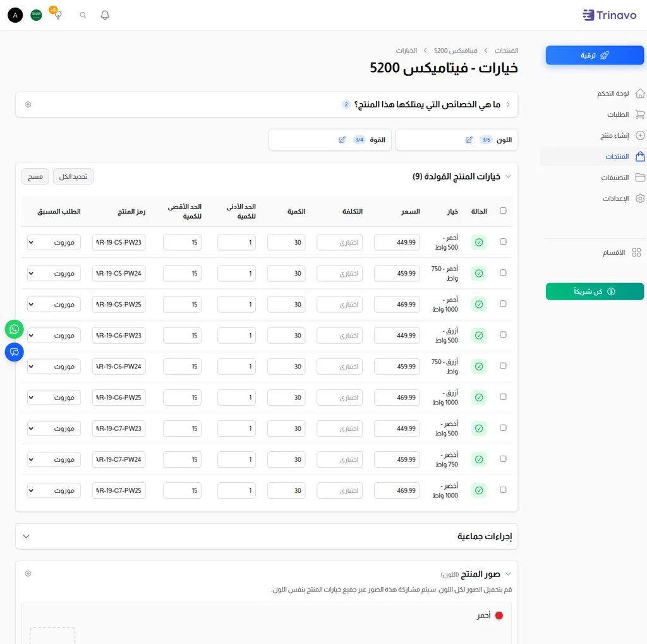Toggle status icon for AR-19-C7-PW24 row

pyautogui.click(x=479, y=459)
